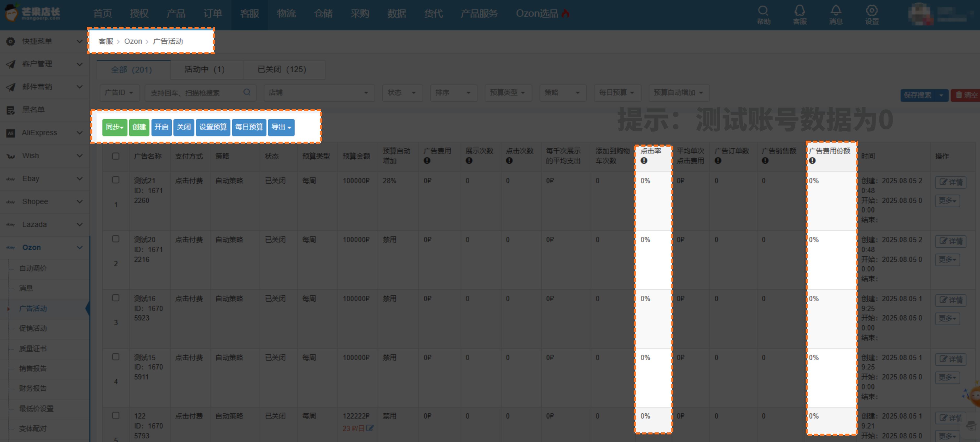
Task: Check the row checkbox for 测试20
Action: pyautogui.click(x=116, y=239)
